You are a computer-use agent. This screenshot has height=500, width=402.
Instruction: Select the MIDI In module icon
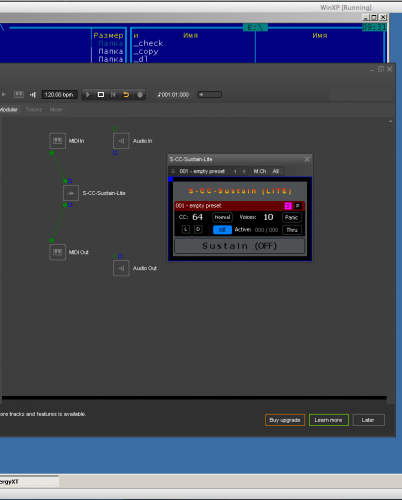pos(57,141)
